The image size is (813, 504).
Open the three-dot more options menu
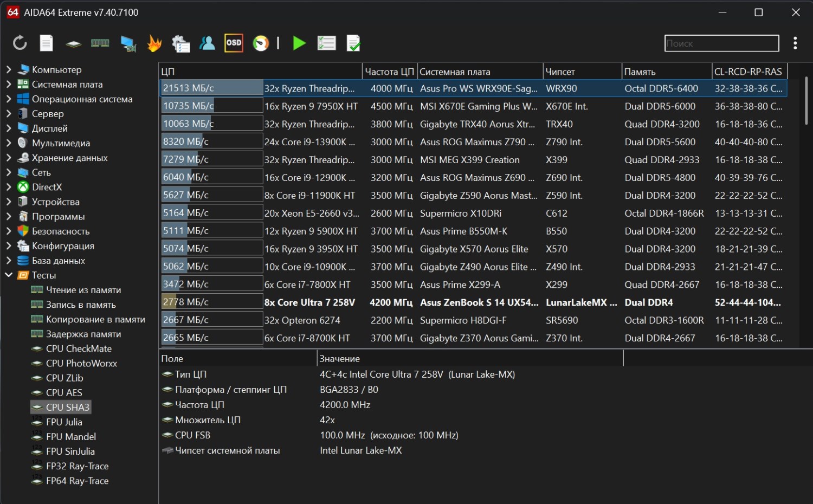[795, 43]
